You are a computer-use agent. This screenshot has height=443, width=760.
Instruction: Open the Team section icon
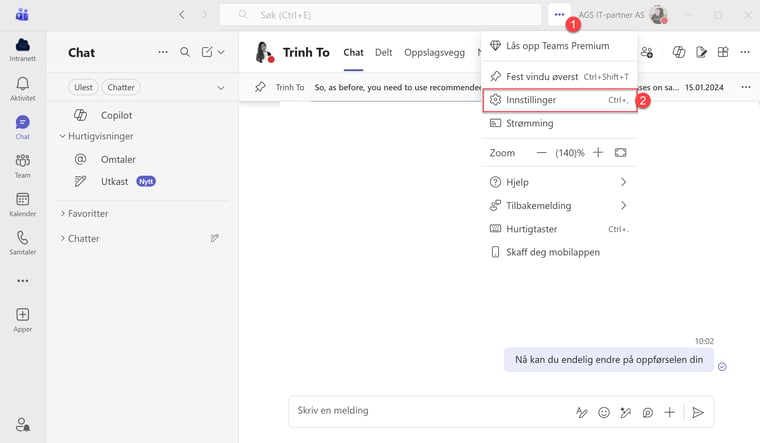coord(22,165)
